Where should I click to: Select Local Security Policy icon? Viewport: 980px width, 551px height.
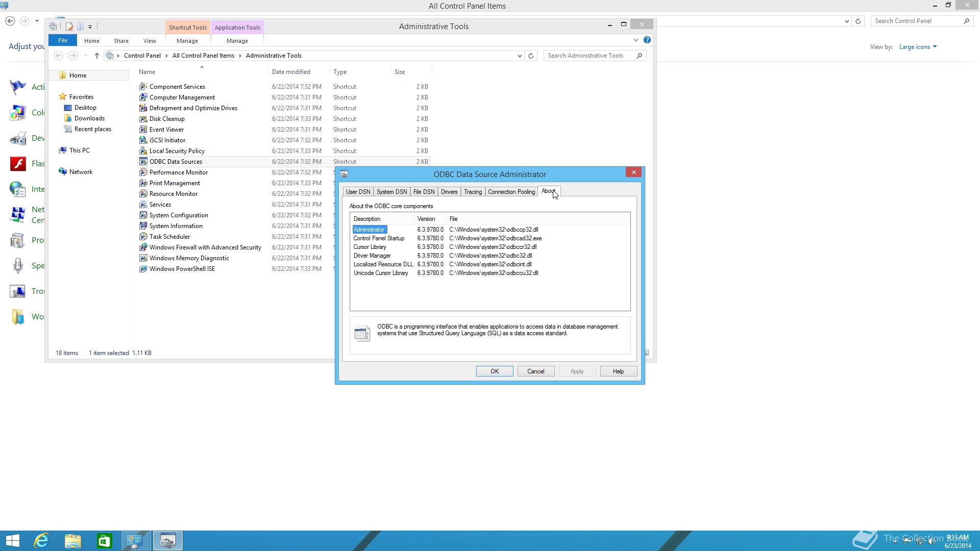click(x=143, y=151)
